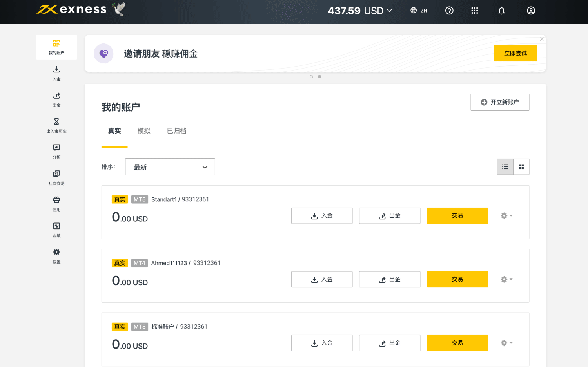Open the sort order 最新 dropdown
Viewport: 588px width, 367px height.
(170, 167)
